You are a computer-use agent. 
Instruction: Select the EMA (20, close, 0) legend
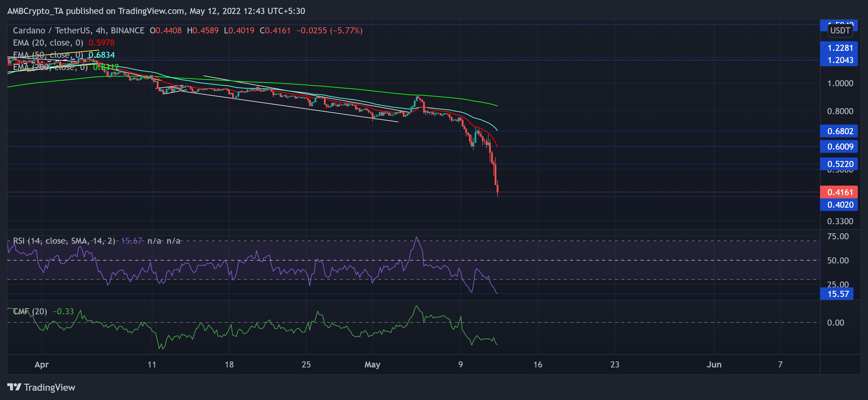(x=48, y=43)
